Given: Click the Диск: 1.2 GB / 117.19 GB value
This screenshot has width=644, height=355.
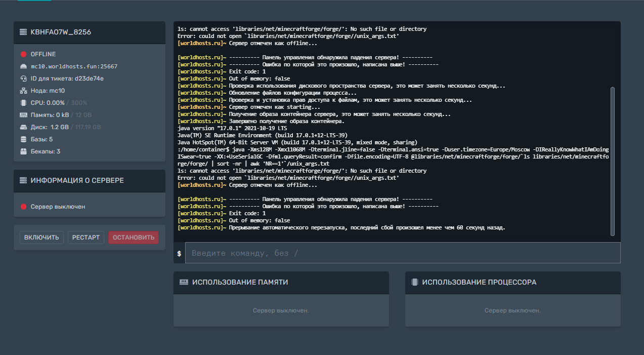Looking at the screenshot, I should (66, 127).
